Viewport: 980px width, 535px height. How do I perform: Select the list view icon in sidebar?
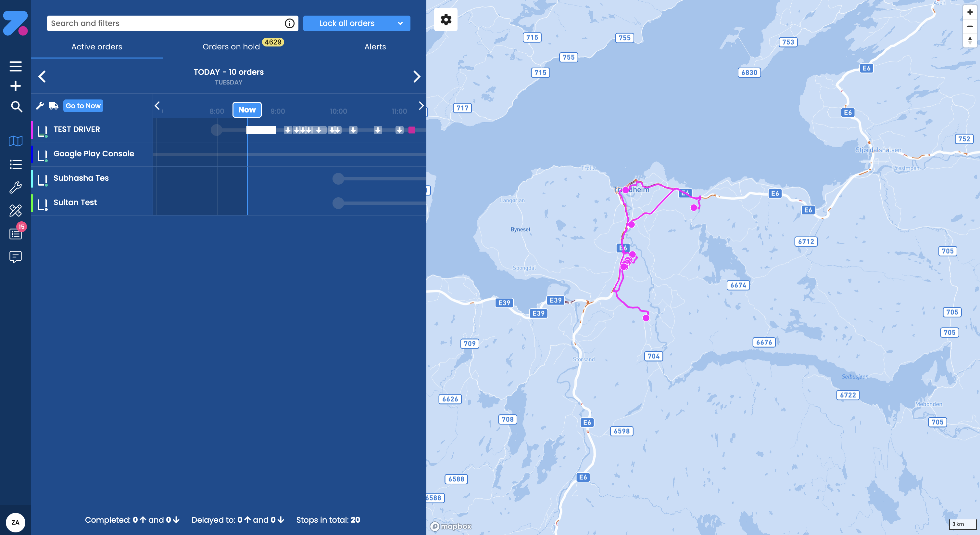tap(16, 164)
